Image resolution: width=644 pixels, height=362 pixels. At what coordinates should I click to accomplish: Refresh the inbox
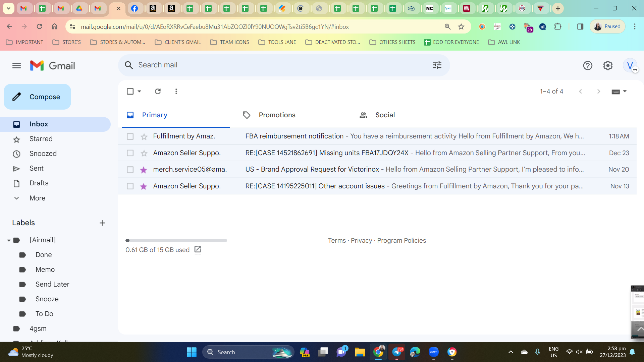[x=158, y=91]
